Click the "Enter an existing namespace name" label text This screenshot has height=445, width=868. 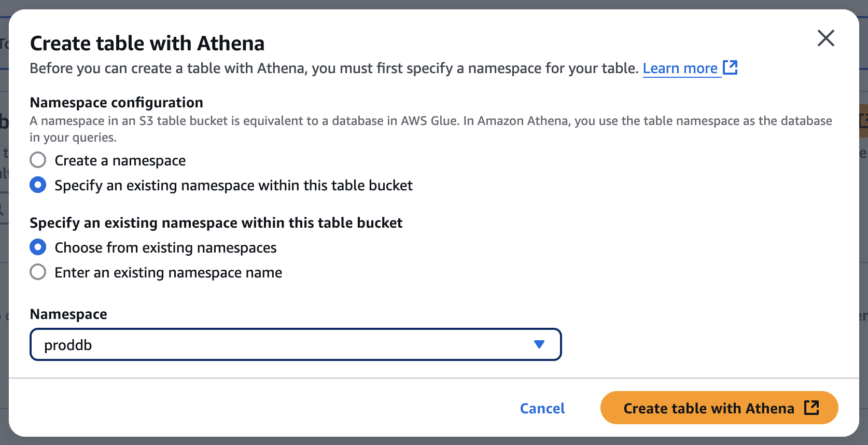pyautogui.click(x=169, y=273)
